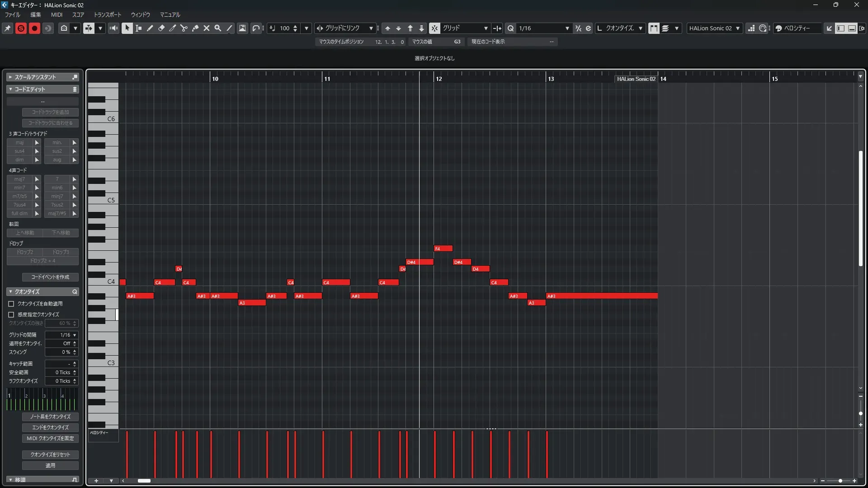Click the record in editor button
868x488 pixels.
[34, 28]
